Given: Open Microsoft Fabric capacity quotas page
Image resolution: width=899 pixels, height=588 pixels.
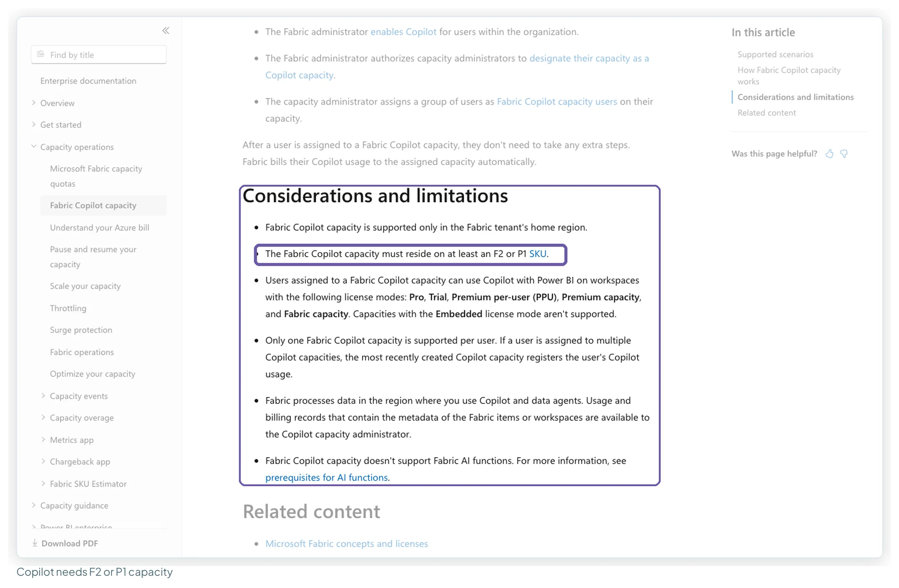Looking at the screenshot, I should point(96,176).
